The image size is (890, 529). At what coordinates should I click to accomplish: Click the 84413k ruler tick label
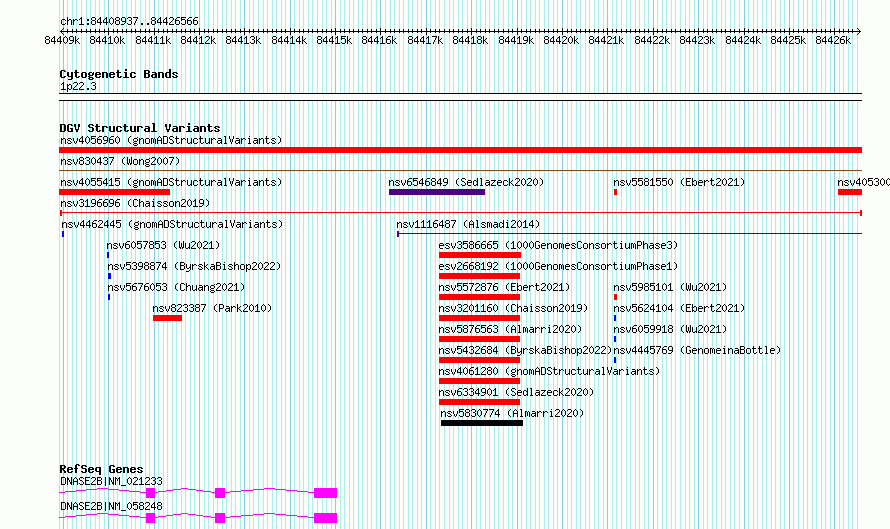click(x=243, y=40)
